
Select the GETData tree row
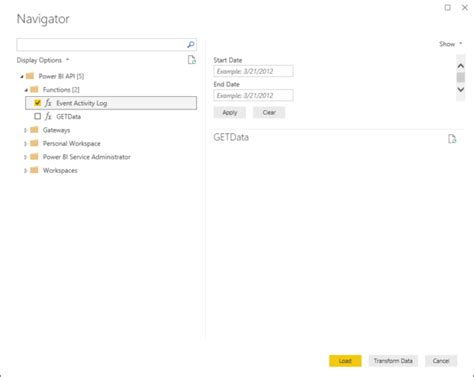coord(68,116)
